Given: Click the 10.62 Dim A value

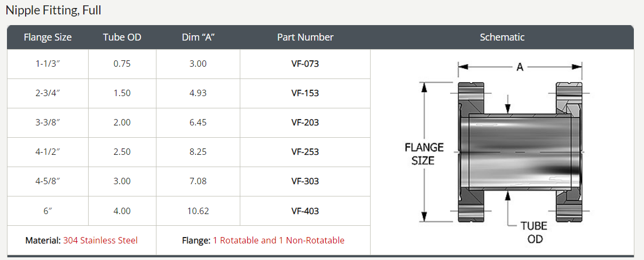Looking at the screenshot, I should [x=198, y=211].
